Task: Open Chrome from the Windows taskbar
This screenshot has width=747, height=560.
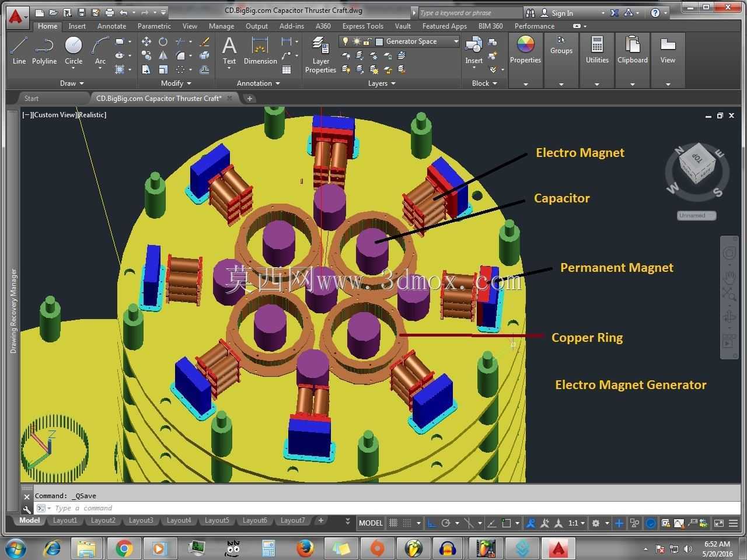Action: [124, 548]
